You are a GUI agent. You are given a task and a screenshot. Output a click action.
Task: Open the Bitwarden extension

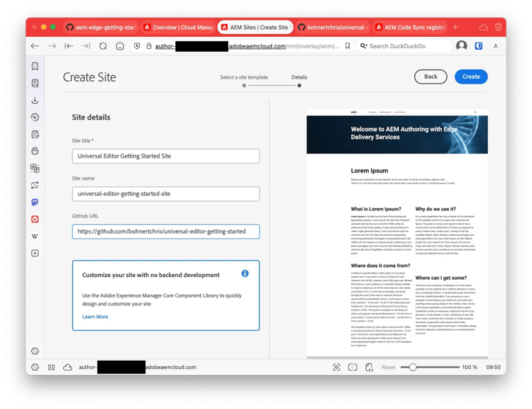point(478,45)
